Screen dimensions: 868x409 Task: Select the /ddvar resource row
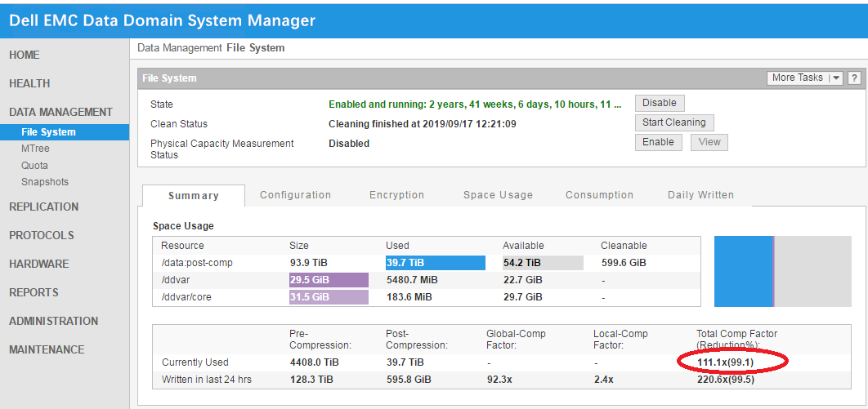pyautogui.click(x=427, y=280)
